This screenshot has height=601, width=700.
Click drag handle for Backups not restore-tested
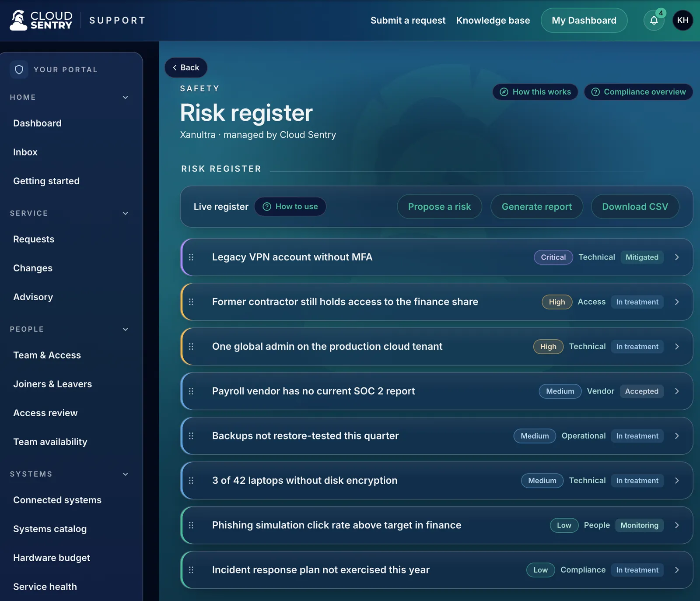[x=191, y=436]
